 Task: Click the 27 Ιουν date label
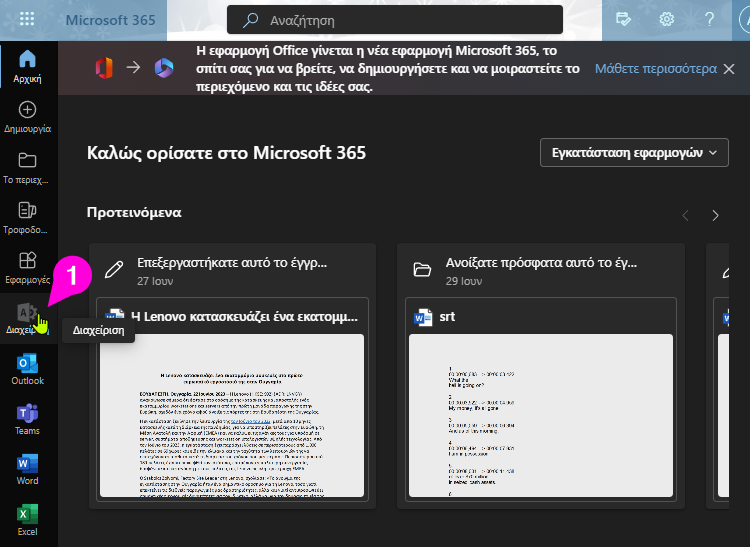155,281
